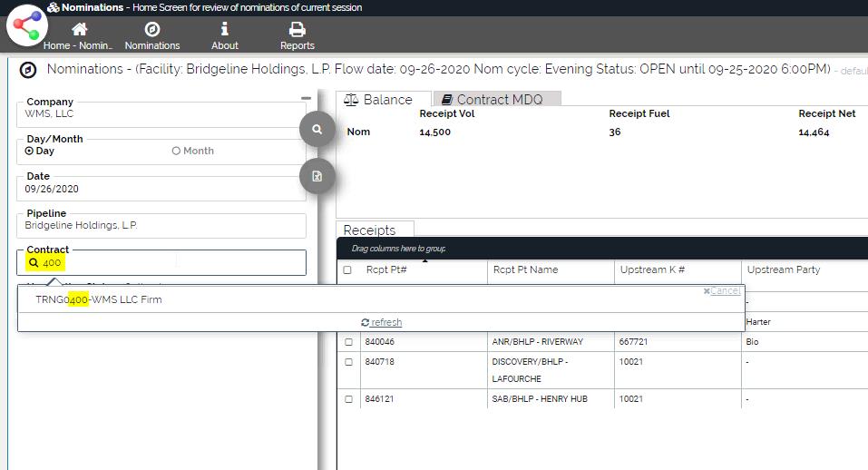
Task: Click the round search magnifier button
Action: tap(317, 130)
